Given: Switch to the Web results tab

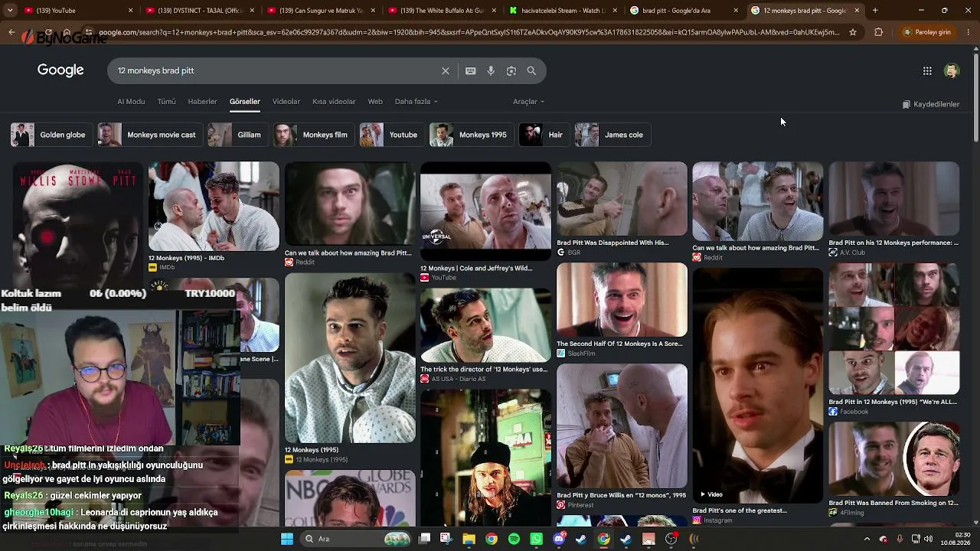Looking at the screenshot, I should point(375,101).
